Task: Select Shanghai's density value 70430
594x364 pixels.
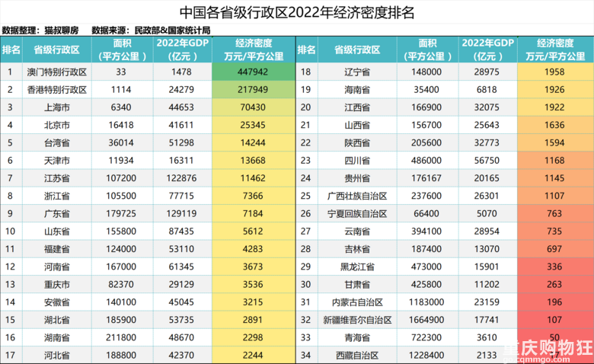Action: click(254, 107)
